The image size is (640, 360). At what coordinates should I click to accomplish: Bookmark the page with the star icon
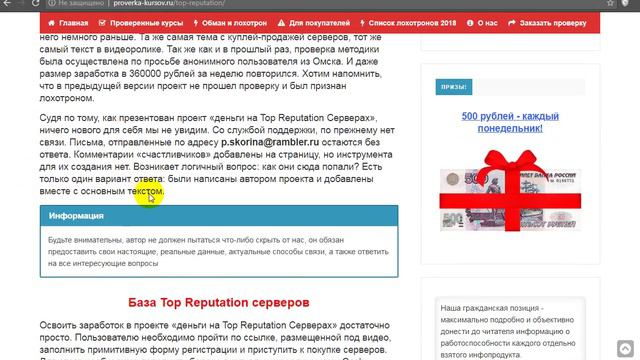coord(610,3)
